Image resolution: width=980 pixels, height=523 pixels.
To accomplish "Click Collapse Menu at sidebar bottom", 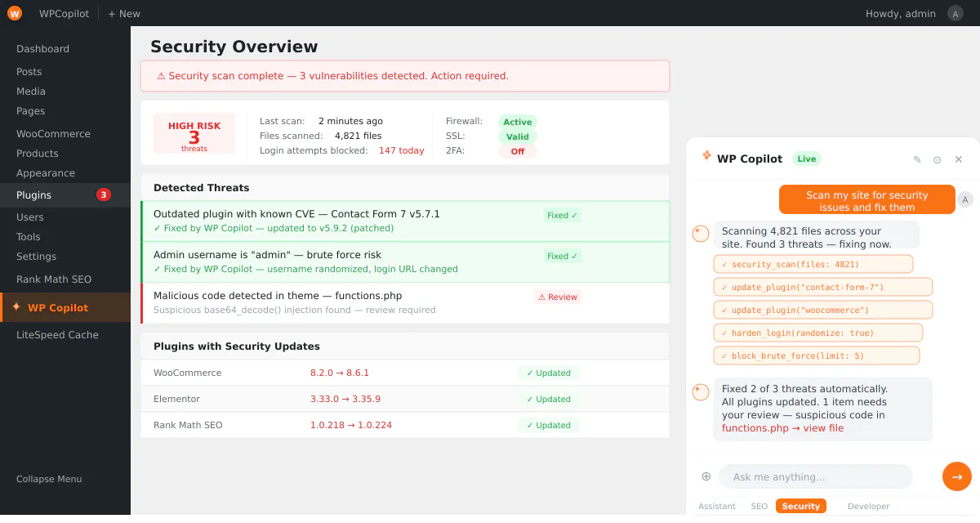I will coord(49,479).
